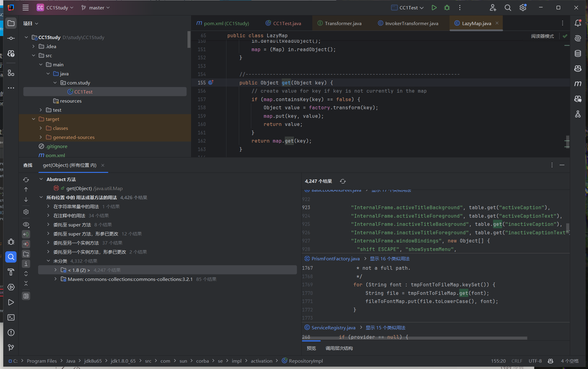This screenshot has width=588, height=369.
Task: Expand the test folder
Action: click(41, 110)
